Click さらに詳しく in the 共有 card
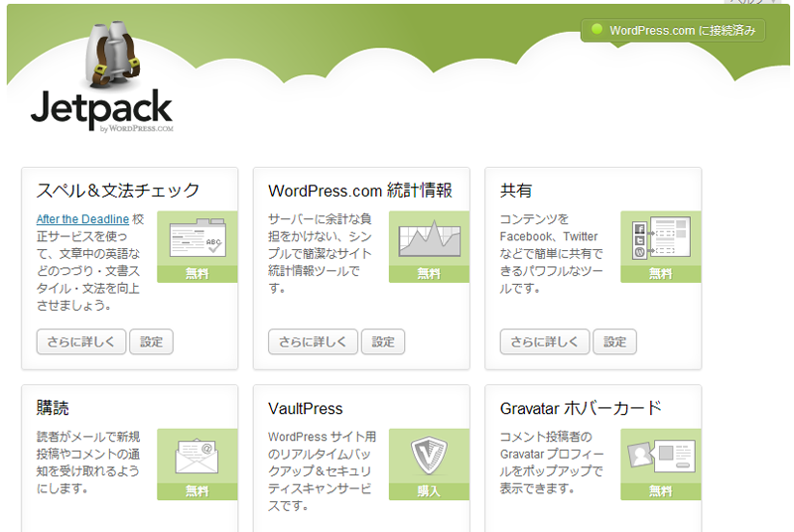Image resolution: width=794 pixels, height=532 pixels. [x=545, y=341]
